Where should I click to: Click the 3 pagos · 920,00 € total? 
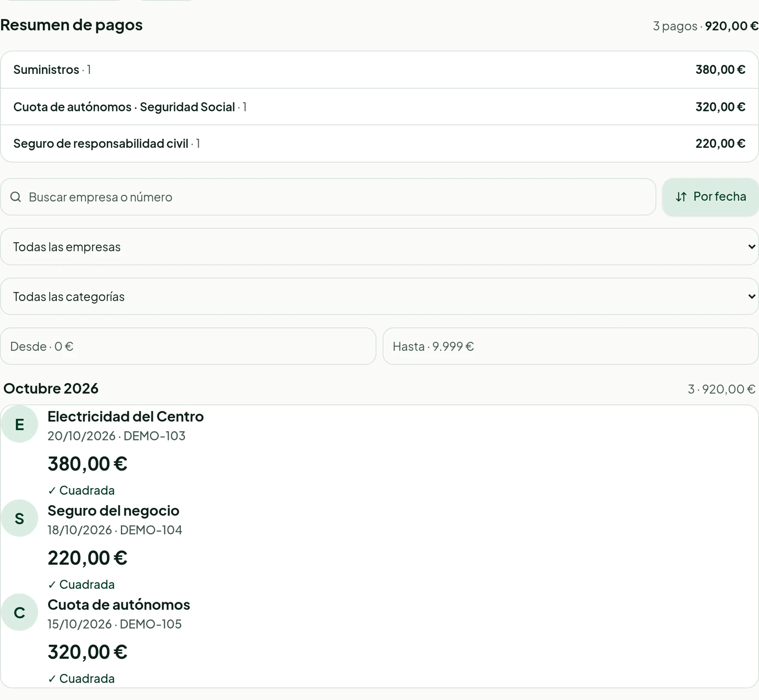coord(706,26)
